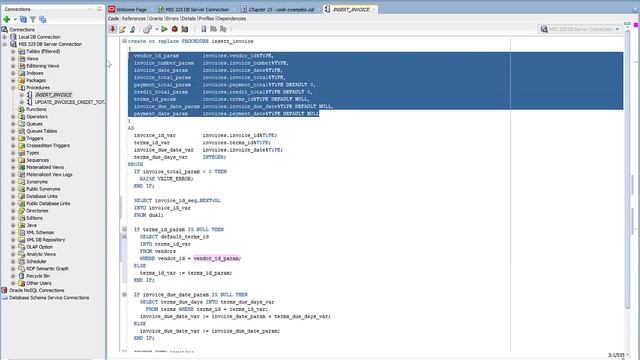Select INSERT_INVOICE procedure in the tree

[x=53, y=95]
